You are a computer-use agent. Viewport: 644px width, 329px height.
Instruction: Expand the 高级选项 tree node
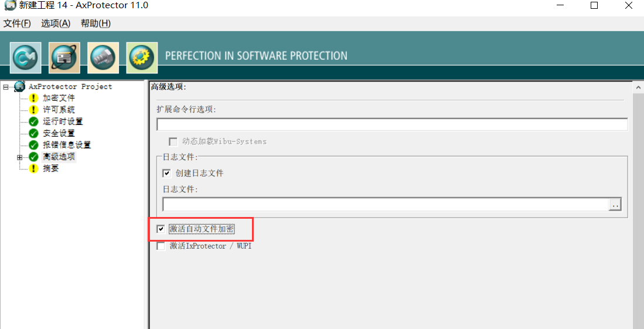click(x=19, y=157)
